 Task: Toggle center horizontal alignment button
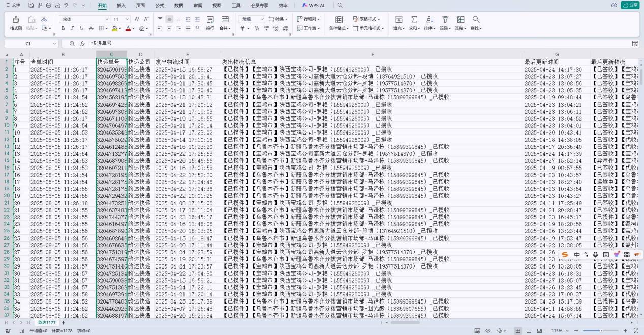[x=169, y=28]
